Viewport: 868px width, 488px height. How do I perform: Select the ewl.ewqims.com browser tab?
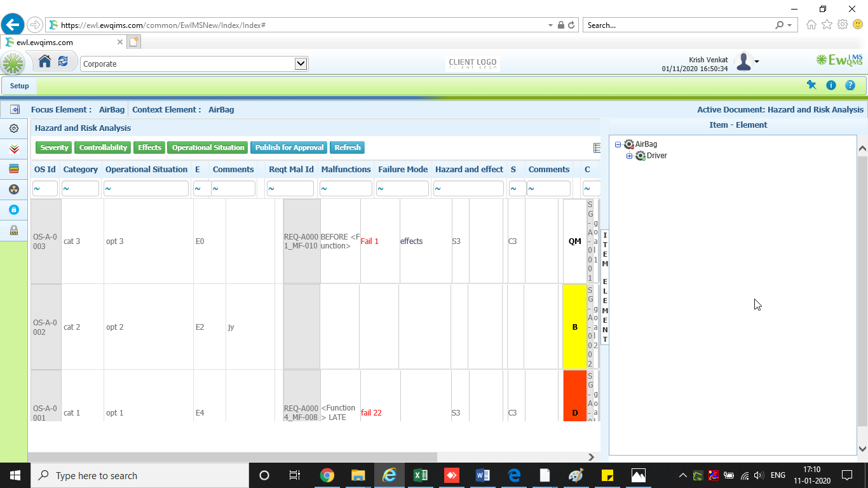point(63,43)
